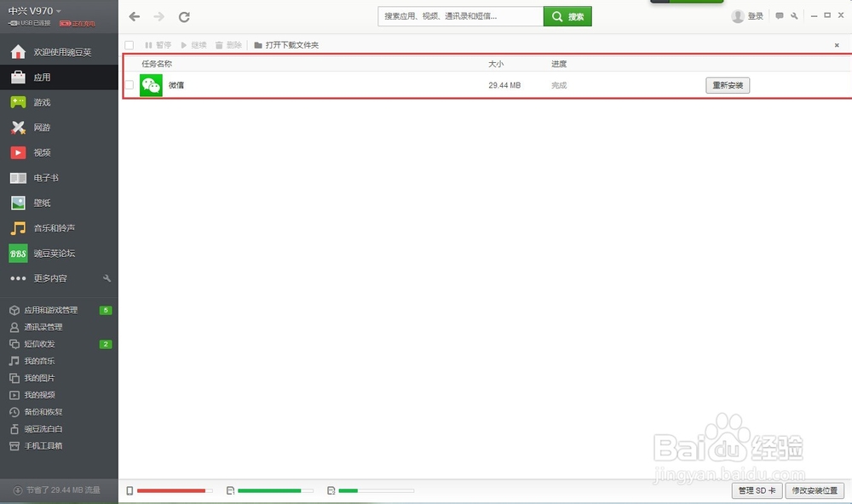Toggle the select-all tasks checkbox

tap(130, 45)
